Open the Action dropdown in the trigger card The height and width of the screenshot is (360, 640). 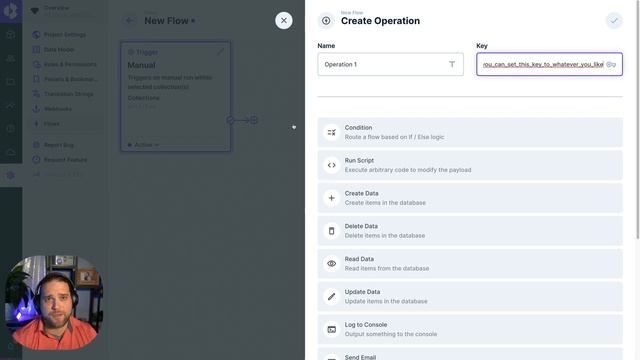point(144,145)
